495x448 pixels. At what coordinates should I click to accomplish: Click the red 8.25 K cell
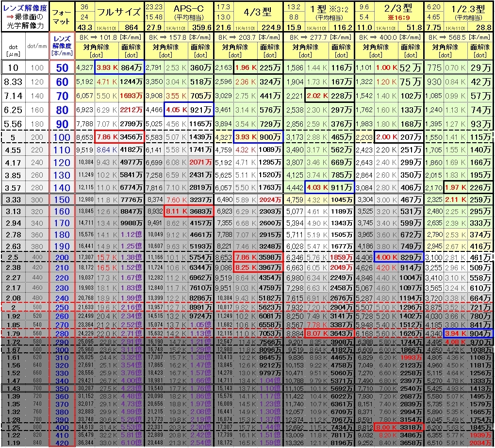246,267
